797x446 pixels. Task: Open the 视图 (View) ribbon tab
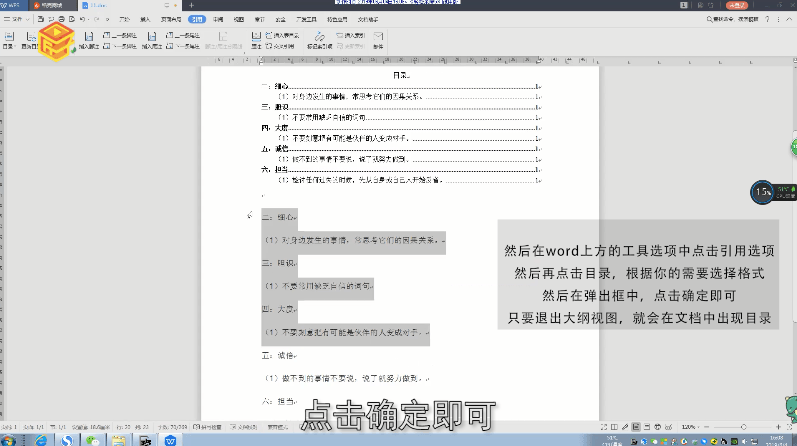pos(238,19)
